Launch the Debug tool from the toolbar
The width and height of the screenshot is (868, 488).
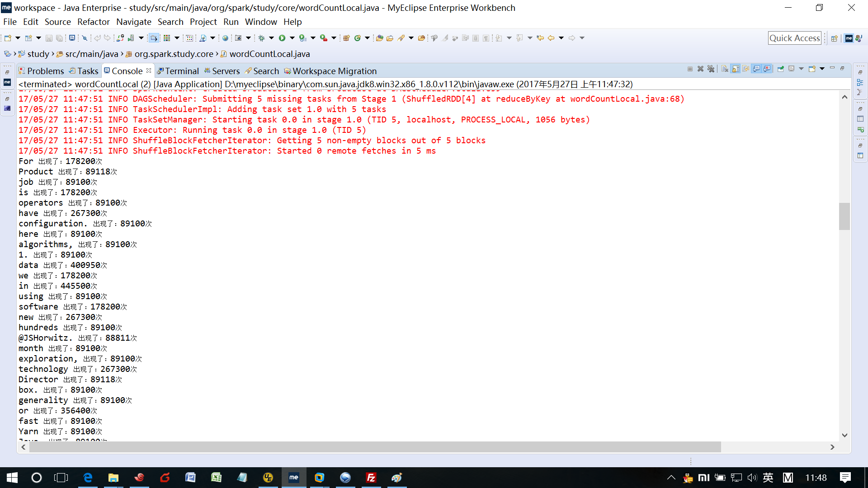262,38
